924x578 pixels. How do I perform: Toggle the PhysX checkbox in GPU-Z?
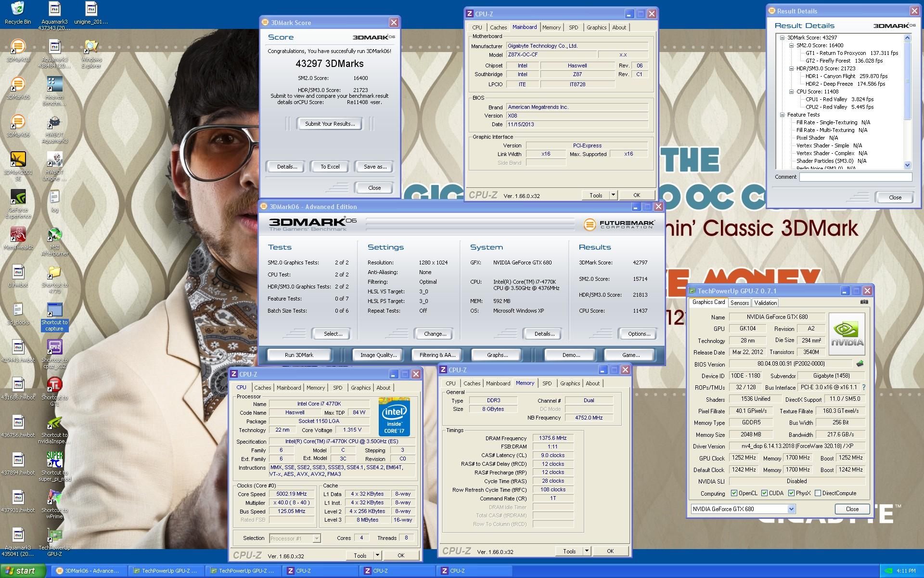[x=791, y=493]
